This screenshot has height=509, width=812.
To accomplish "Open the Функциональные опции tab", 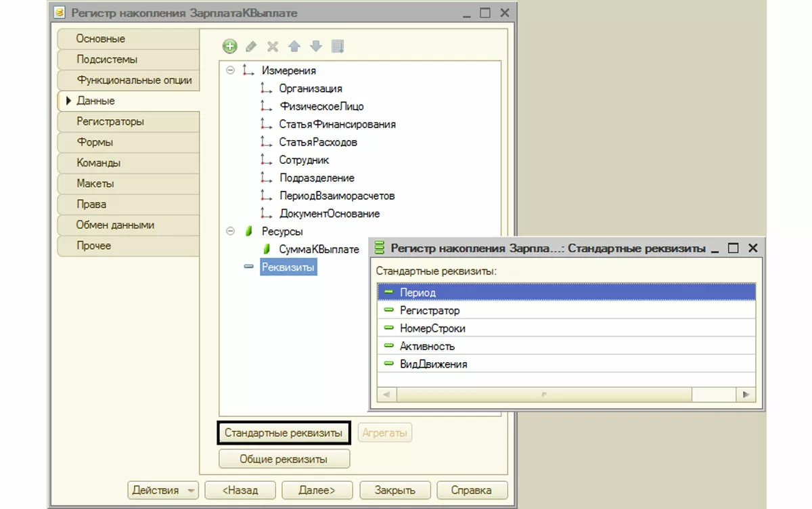I will pyautogui.click(x=129, y=80).
